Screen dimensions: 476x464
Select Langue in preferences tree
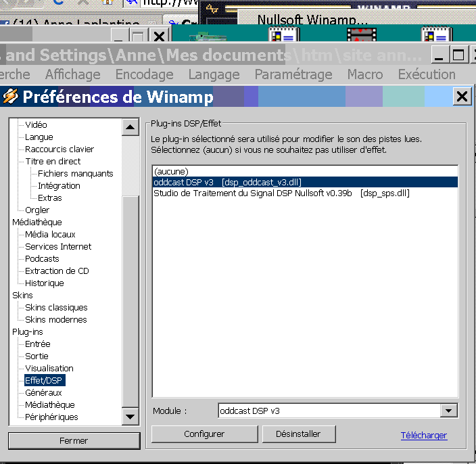39,137
